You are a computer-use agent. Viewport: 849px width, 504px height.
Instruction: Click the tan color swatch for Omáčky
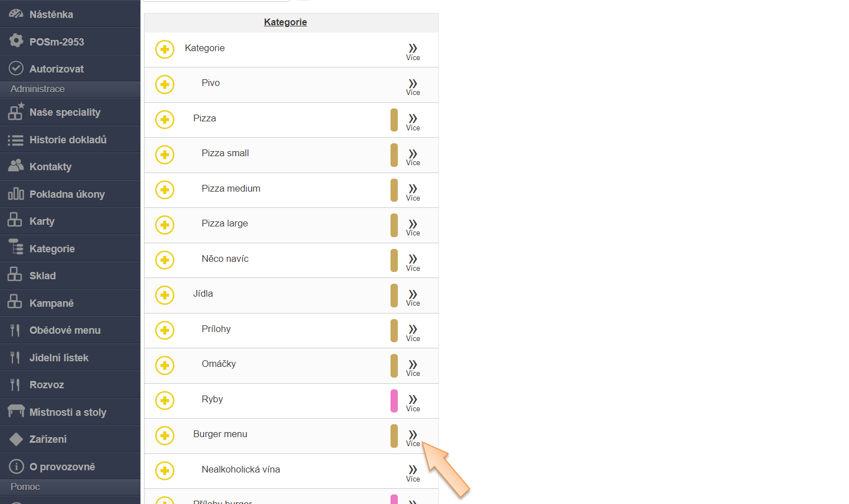click(394, 366)
